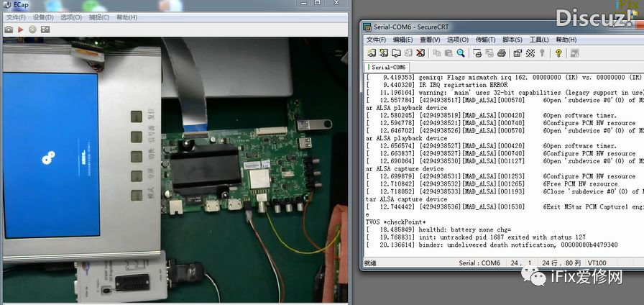Click the SecureCRT Quick Connect icon
Screen dimensions: 644x305
coord(384,53)
